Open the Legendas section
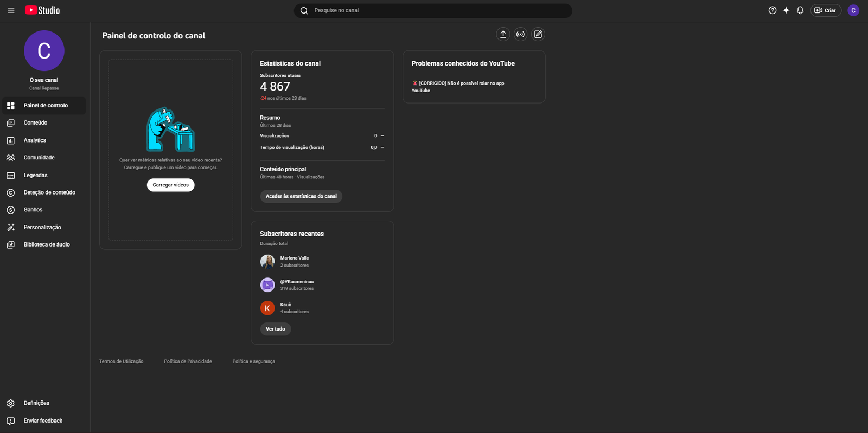This screenshot has width=868, height=433. tap(44, 176)
